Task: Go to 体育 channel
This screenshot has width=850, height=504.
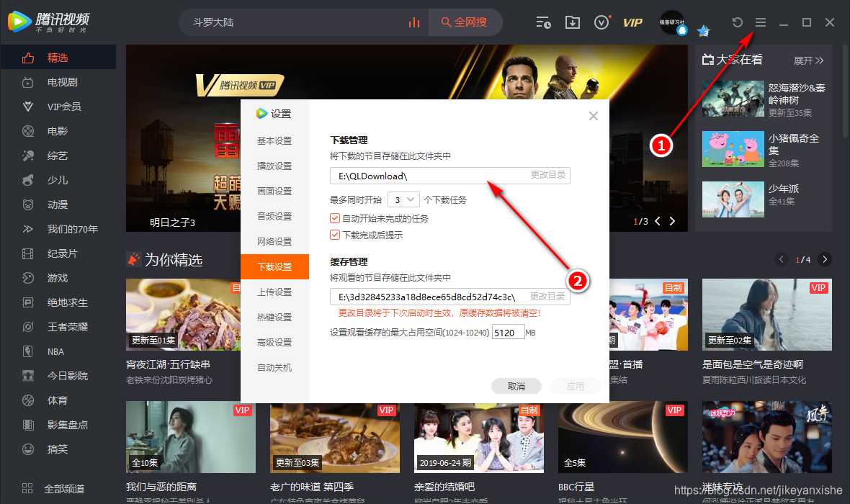Action: (x=58, y=400)
